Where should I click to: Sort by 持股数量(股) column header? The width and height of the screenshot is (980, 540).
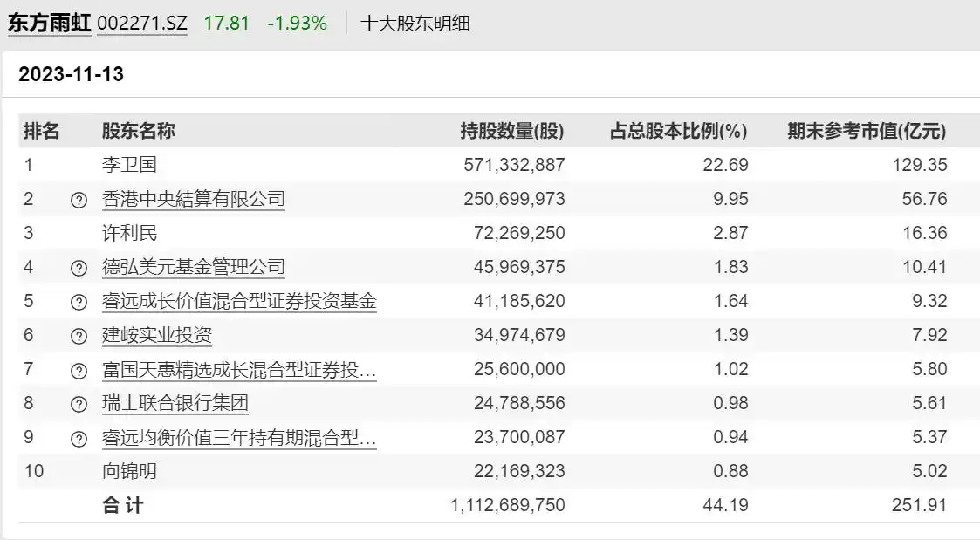tap(511, 132)
